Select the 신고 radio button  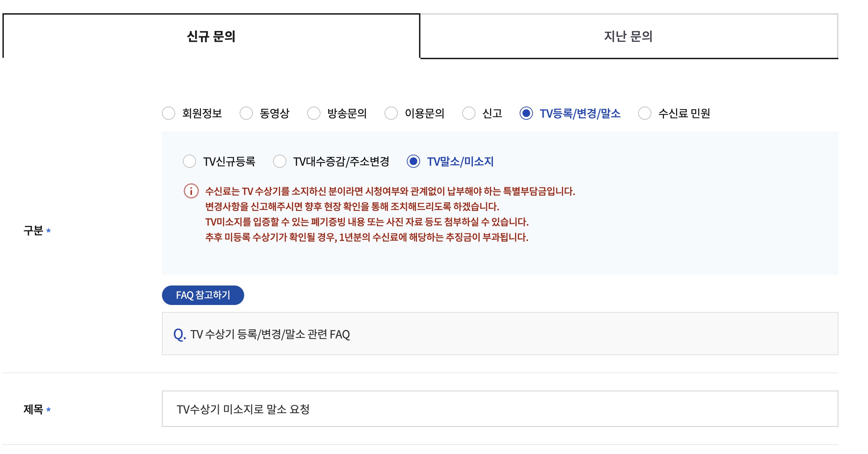pos(469,113)
